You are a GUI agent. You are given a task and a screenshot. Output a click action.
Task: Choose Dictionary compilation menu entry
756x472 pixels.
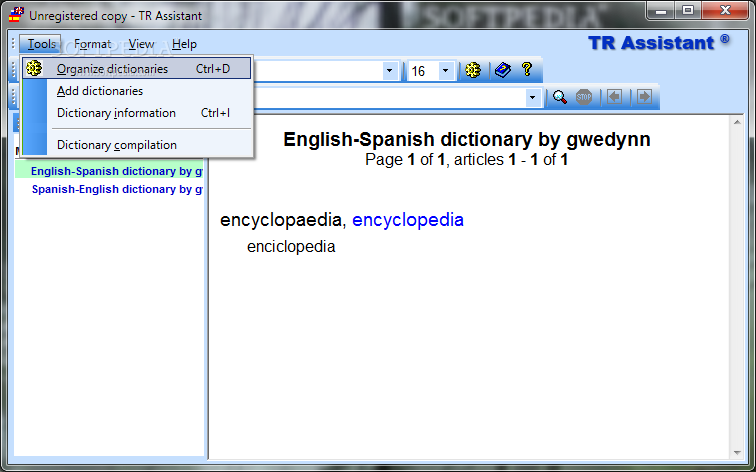(x=136, y=145)
